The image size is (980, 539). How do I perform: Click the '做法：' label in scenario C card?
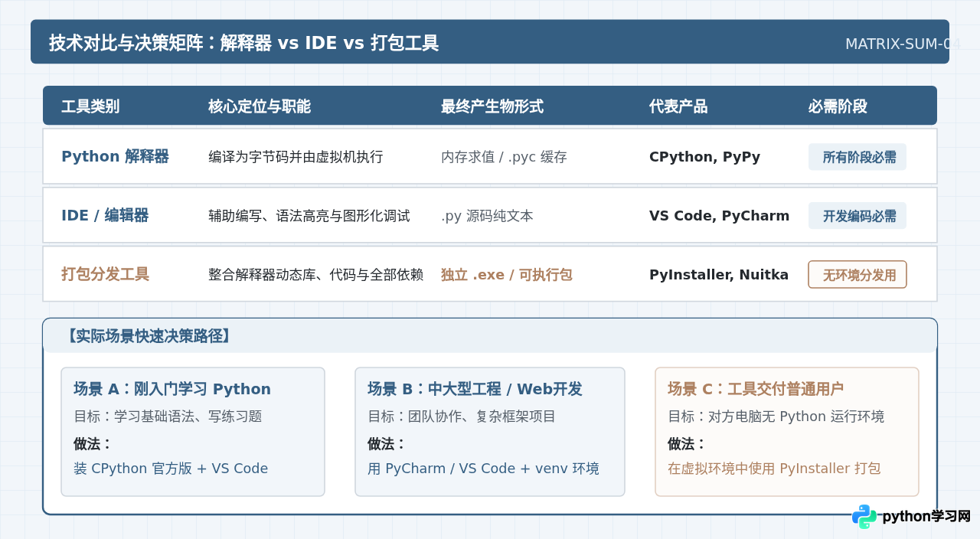click(687, 444)
